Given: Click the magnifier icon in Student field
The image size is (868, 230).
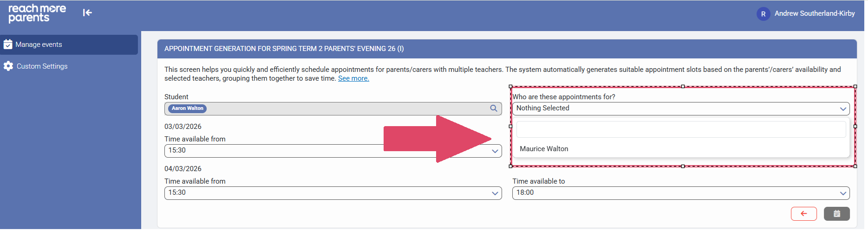Looking at the screenshot, I should coord(494,109).
